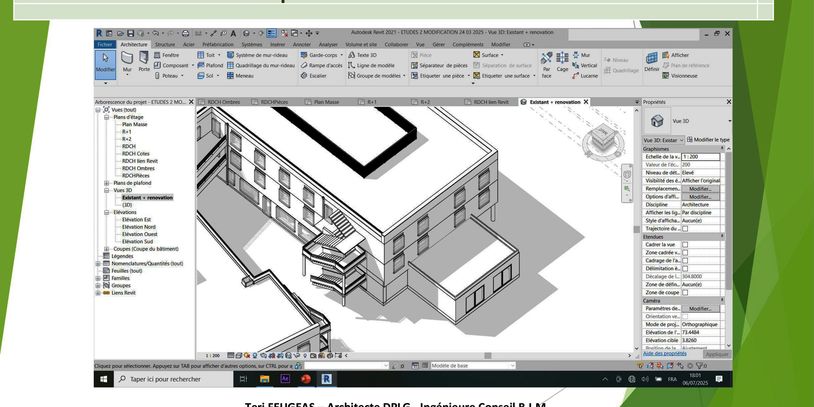Click the Fenêtre window tool
This screenshot has width=814, height=407.
point(167,55)
